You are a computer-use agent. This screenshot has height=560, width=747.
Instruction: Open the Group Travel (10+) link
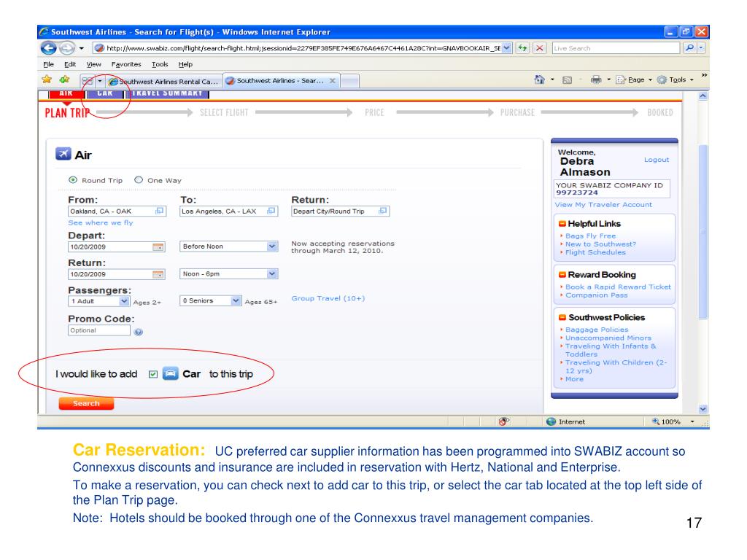tap(328, 298)
